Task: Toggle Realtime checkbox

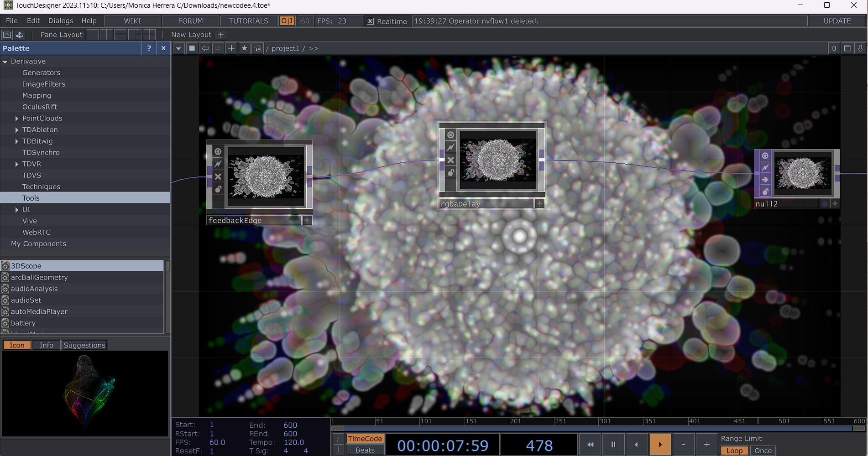Action: tap(371, 21)
